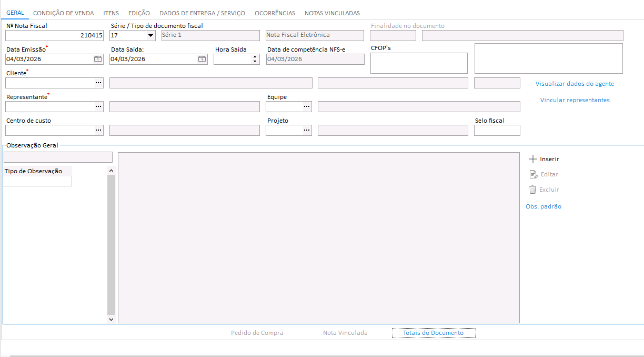The image size is (644, 357).
Task: Click the Excluir trash icon
Action: [532, 190]
